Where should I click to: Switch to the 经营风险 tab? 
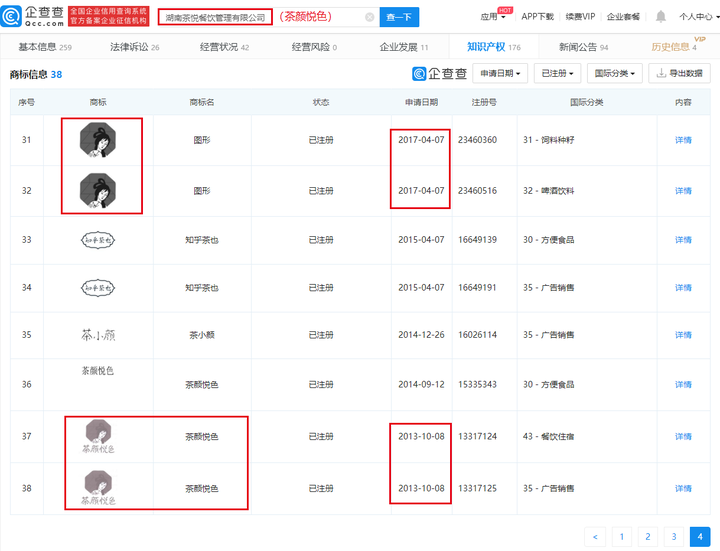(x=314, y=47)
